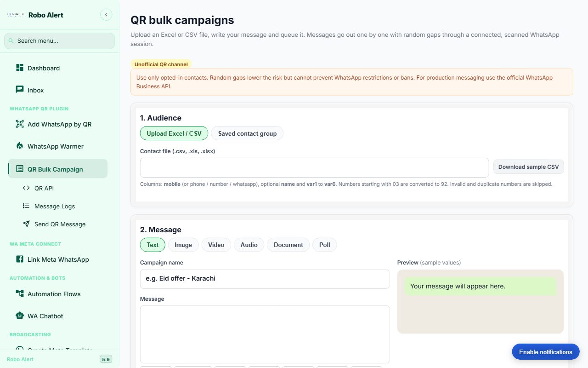588x368 pixels.
Task: Select the Image message type tab
Action: tap(183, 245)
